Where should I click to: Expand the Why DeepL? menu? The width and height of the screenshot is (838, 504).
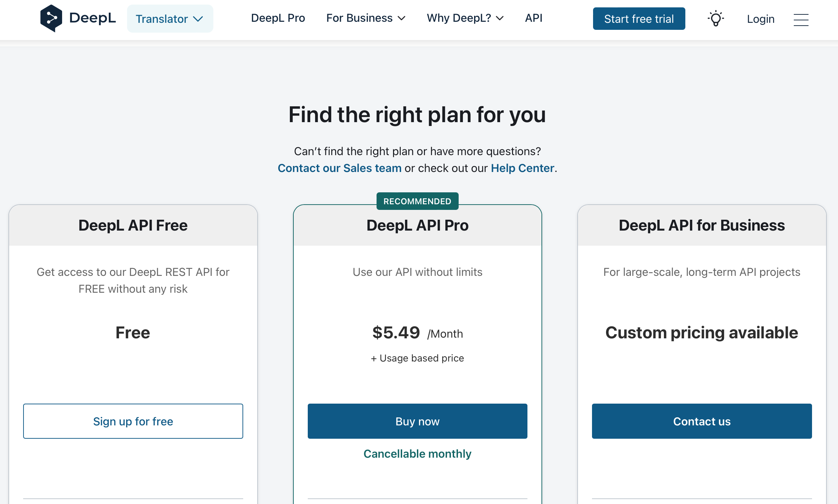465,18
